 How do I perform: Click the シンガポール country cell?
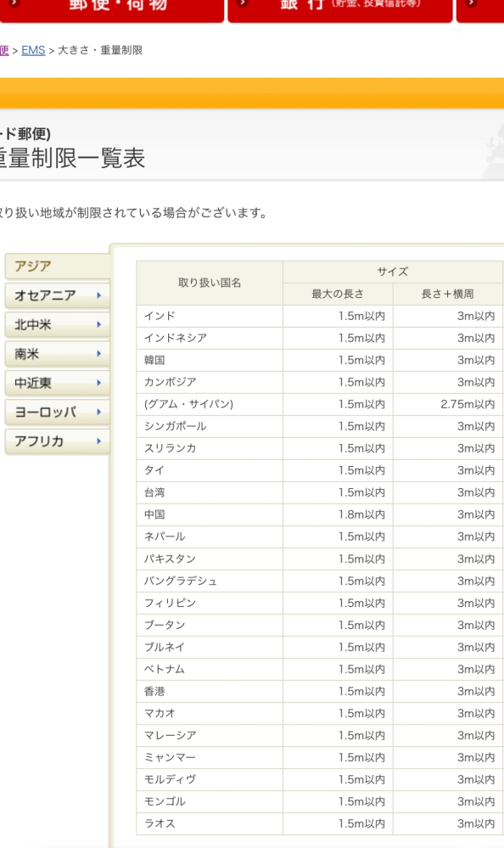(210, 427)
